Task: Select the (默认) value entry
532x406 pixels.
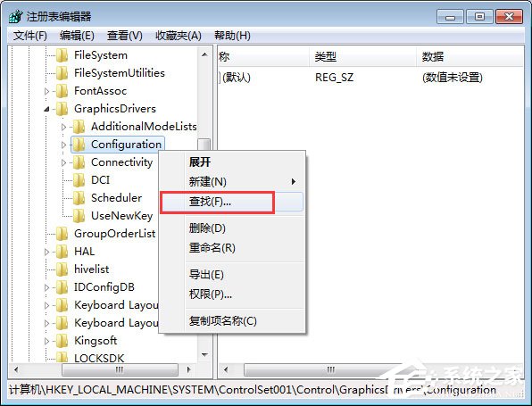Action: (x=237, y=78)
